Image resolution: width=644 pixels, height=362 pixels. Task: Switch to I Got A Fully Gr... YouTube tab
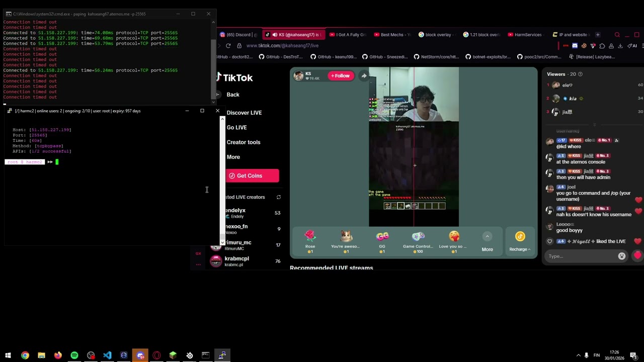(347, 35)
